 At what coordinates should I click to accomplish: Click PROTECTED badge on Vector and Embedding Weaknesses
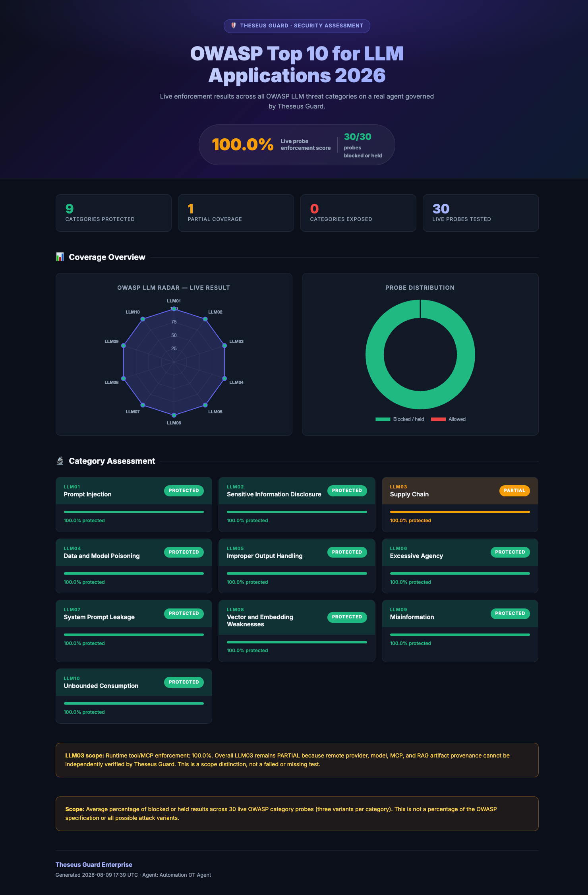[x=347, y=617]
